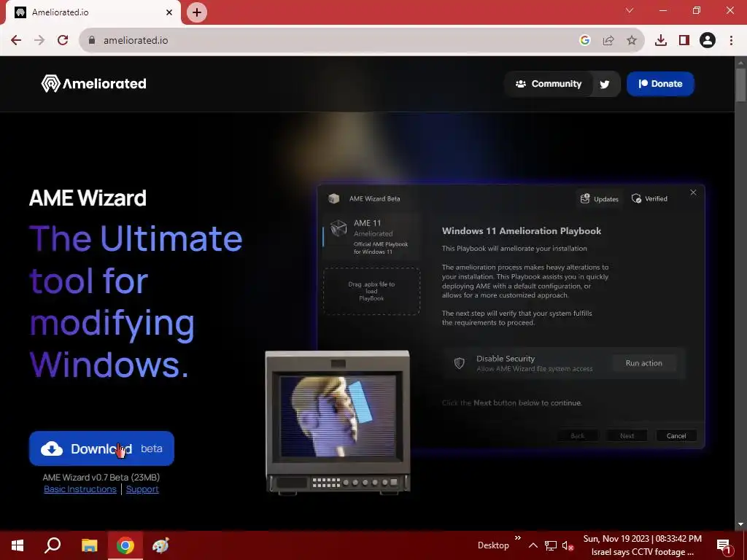Click the browser forward arrow
Image resolution: width=747 pixels, height=560 pixels.
[x=39, y=41]
